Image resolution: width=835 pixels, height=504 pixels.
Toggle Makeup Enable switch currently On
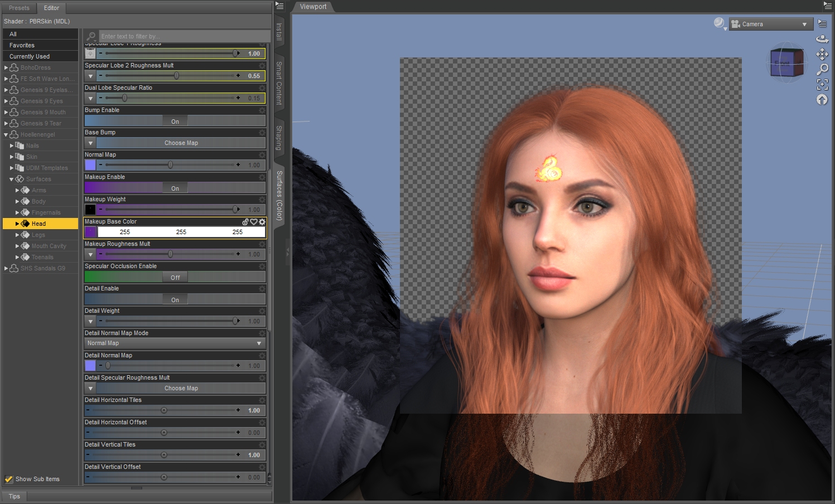175,188
